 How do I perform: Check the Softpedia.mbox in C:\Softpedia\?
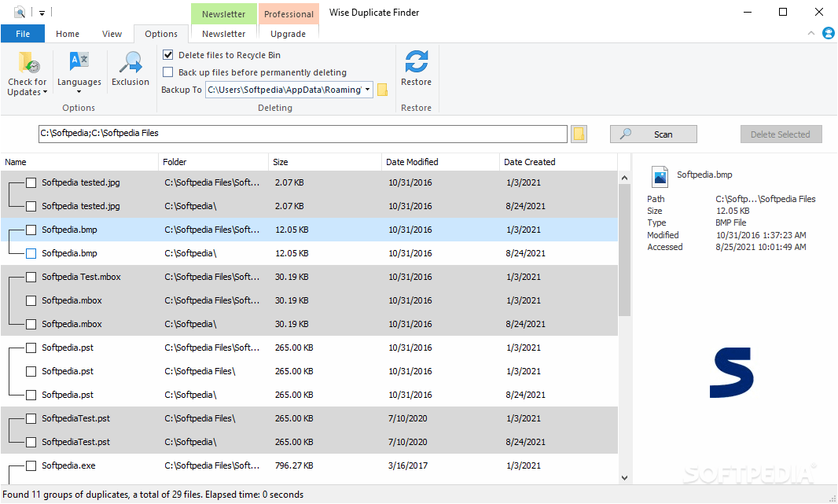coord(31,324)
